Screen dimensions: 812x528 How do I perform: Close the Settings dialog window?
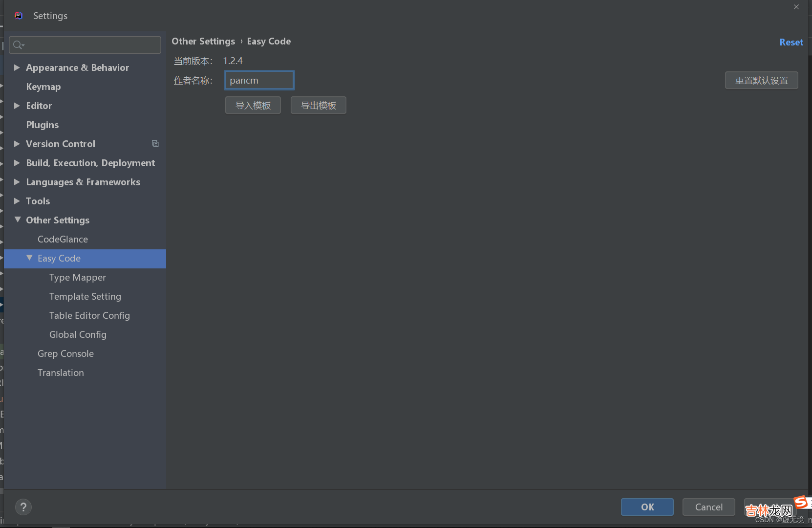pos(796,7)
